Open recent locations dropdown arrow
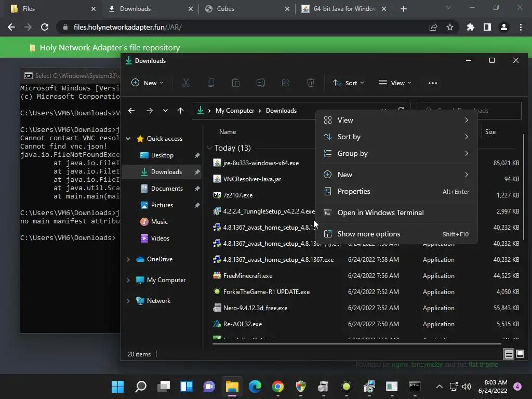This screenshot has width=532, height=399. [x=165, y=111]
